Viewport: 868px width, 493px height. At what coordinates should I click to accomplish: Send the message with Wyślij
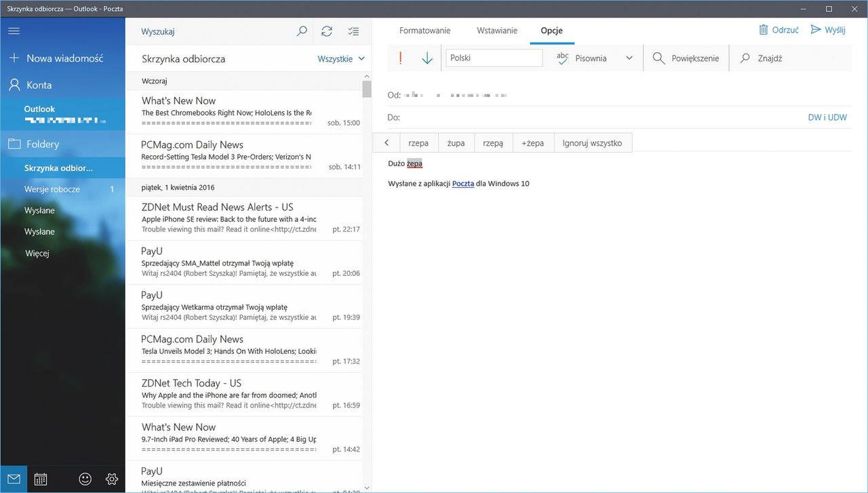[x=828, y=30]
